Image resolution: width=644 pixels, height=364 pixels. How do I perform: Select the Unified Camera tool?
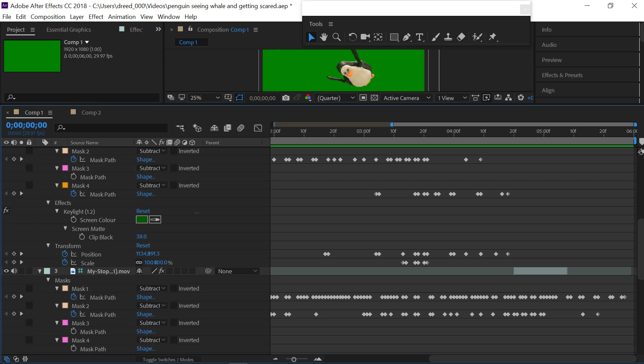[365, 37]
